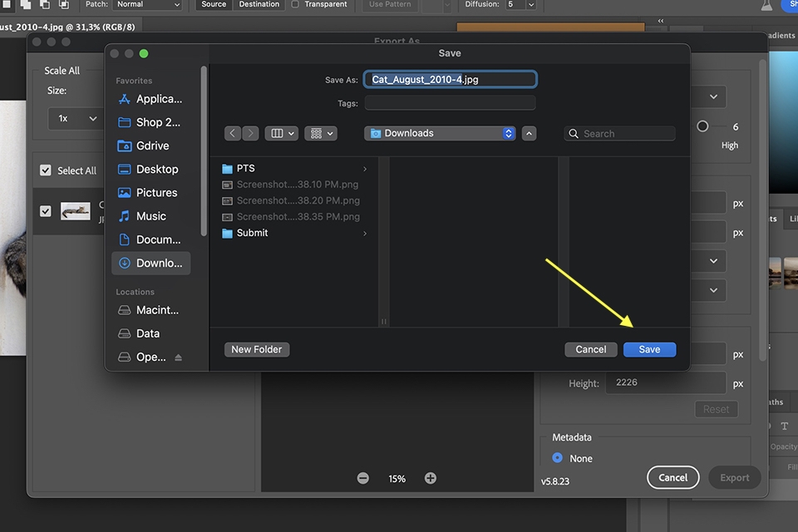
Task: Click the blue Save button
Action: click(649, 349)
